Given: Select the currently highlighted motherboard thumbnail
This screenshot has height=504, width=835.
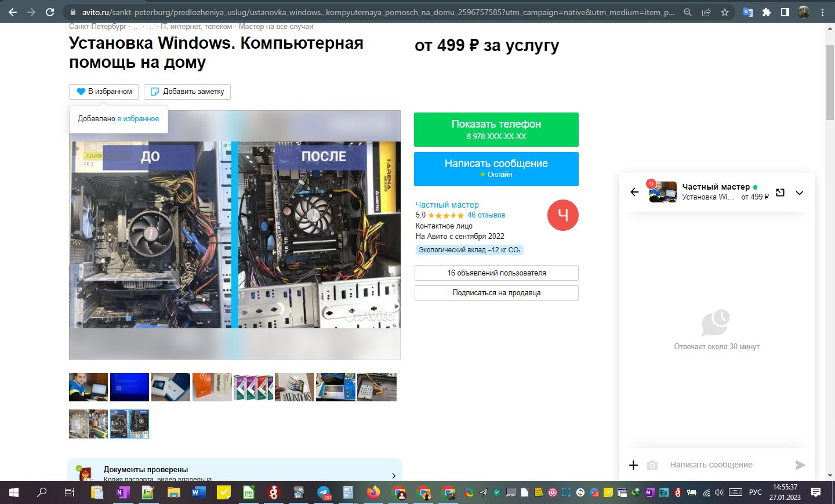Looking at the screenshot, I should coord(129,424).
